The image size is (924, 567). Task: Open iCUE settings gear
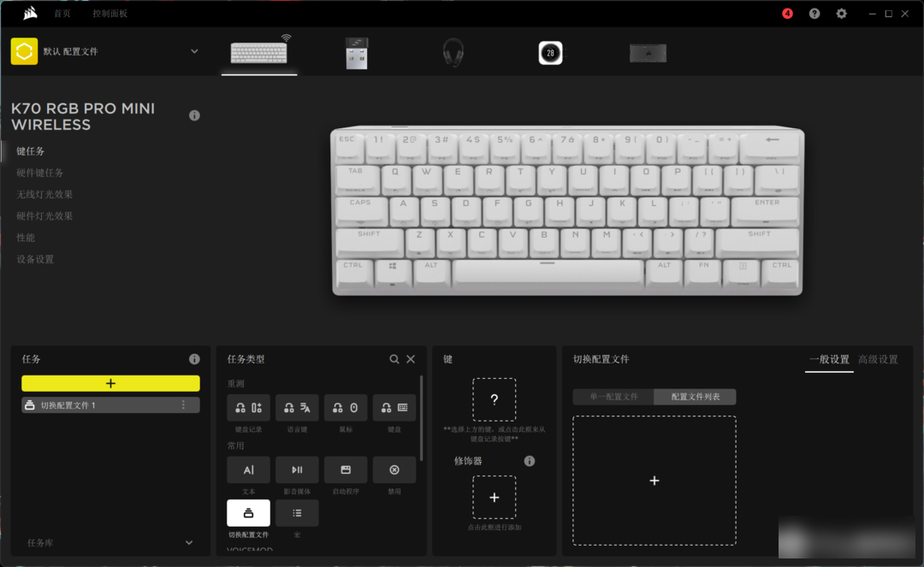click(x=842, y=14)
